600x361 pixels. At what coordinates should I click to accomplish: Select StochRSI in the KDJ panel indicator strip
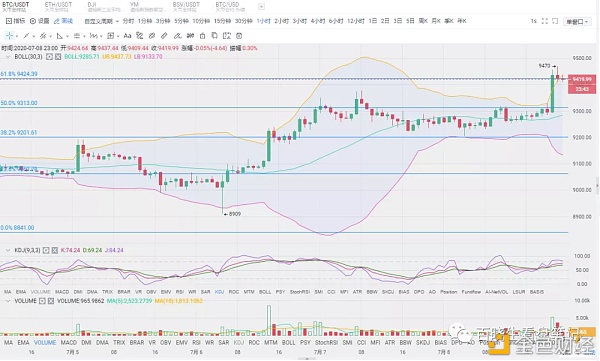tap(300, 292)
